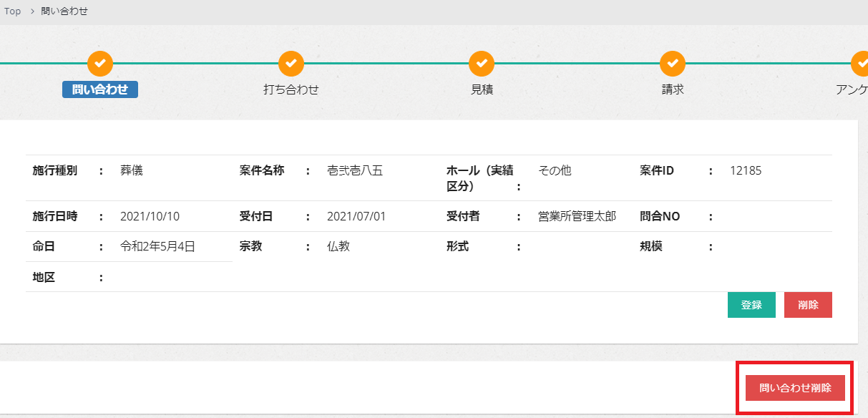Switch to the 打ち合わせ step
This screenshot has width=868, height=418.
(x=291, y=89)
